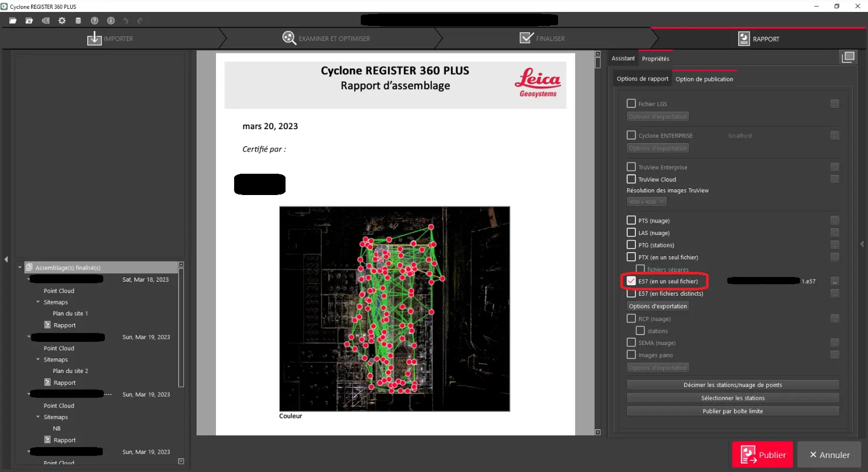Enable E57 (en fichiers distincts)
Screen dimensions: 868x472
coord(631,294)
